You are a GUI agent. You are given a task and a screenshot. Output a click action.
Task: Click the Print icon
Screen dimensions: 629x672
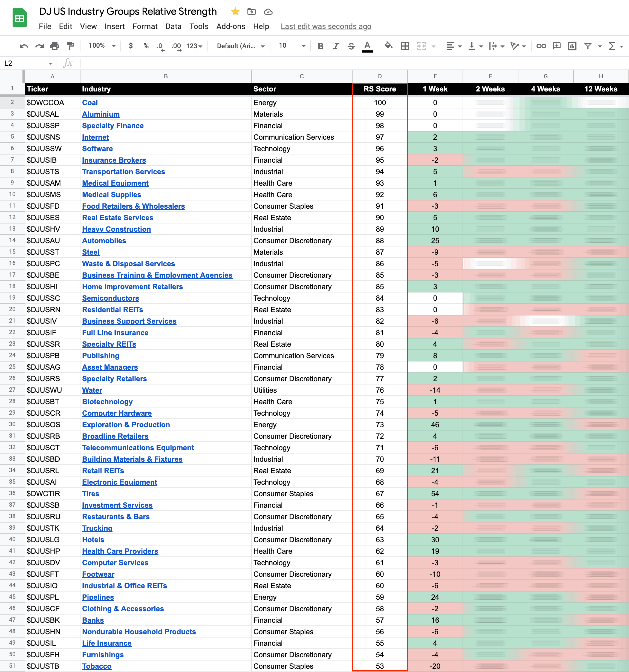55,46
